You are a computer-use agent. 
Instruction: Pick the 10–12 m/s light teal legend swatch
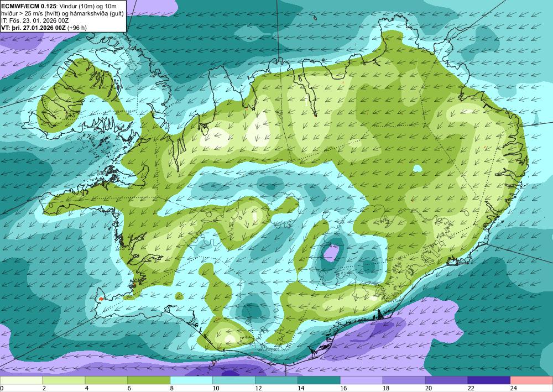pyautogui.click(x=234, y=380)
